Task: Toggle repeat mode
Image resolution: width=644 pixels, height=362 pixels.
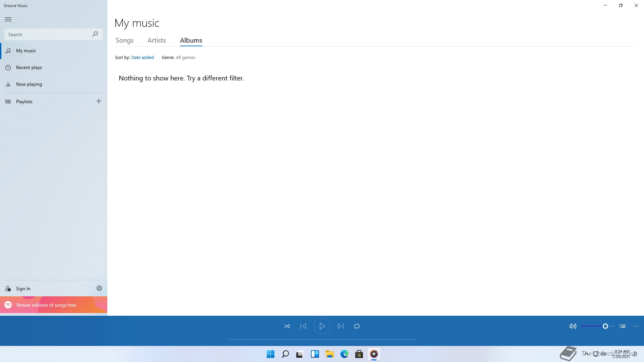Action: point(357,326)
